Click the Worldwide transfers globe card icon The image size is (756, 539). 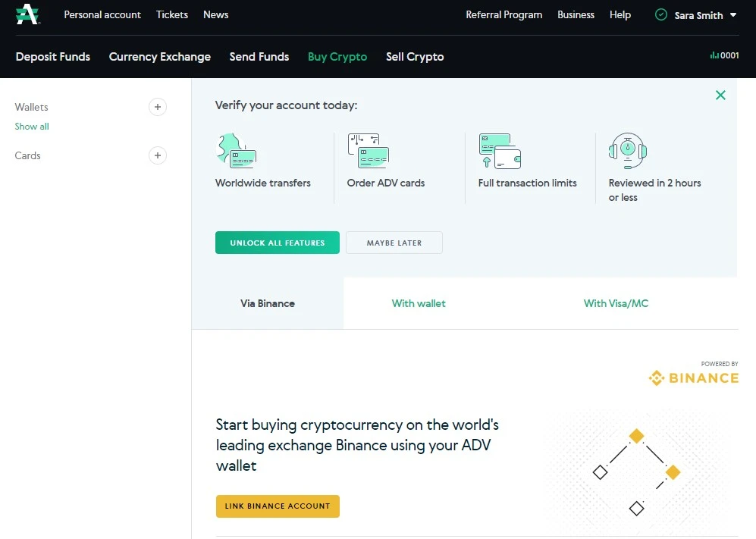[237, 150]
